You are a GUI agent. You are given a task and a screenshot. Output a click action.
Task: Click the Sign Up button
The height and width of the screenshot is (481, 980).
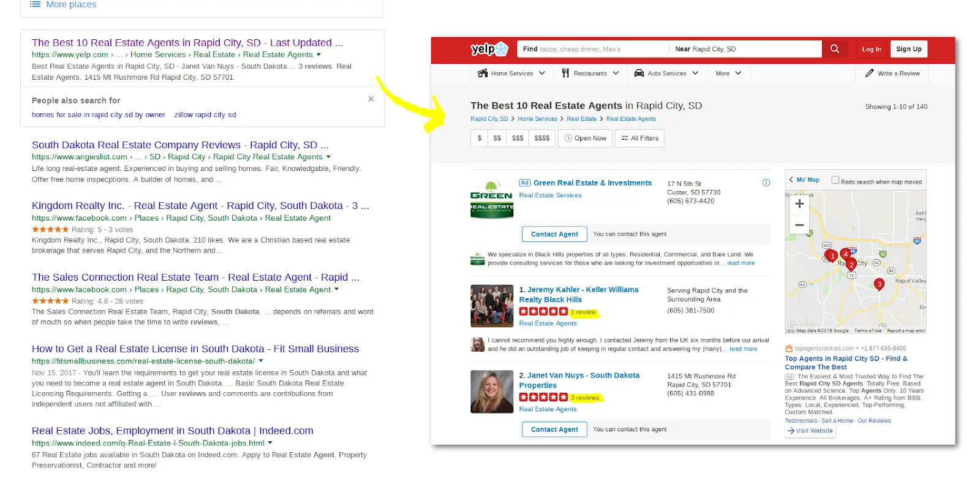point(908,49)
